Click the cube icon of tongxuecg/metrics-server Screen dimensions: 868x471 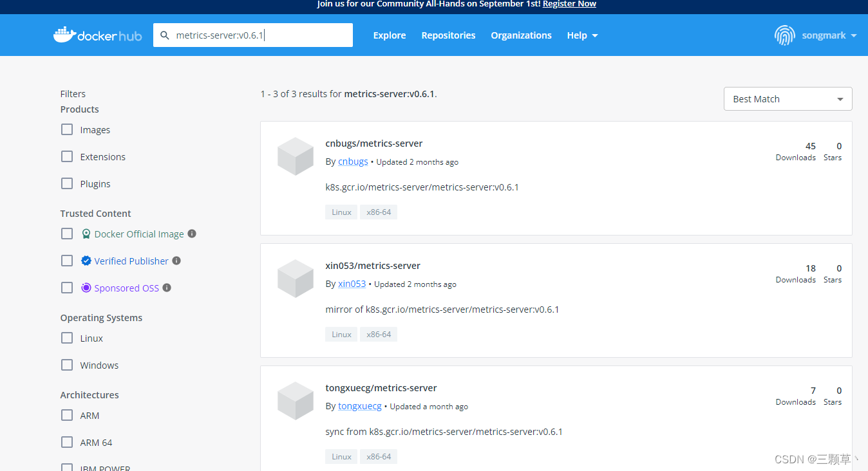[x=296, y=401]
